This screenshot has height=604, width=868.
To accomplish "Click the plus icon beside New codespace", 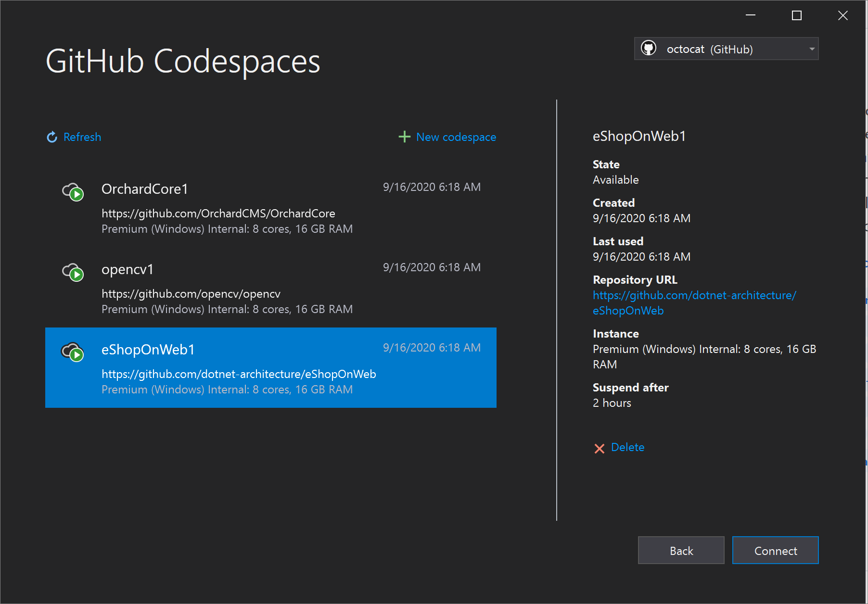I will pos(404,137).
